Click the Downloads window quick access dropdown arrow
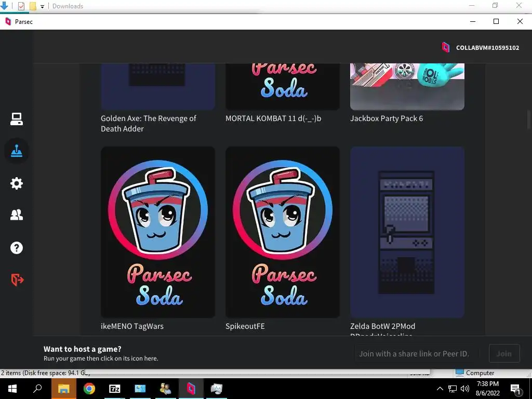 (42, 6)
